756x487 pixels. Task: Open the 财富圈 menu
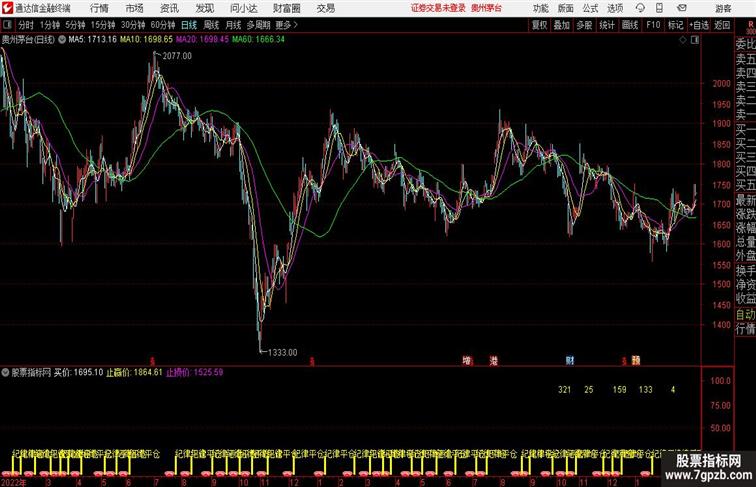tap(286, 8)
